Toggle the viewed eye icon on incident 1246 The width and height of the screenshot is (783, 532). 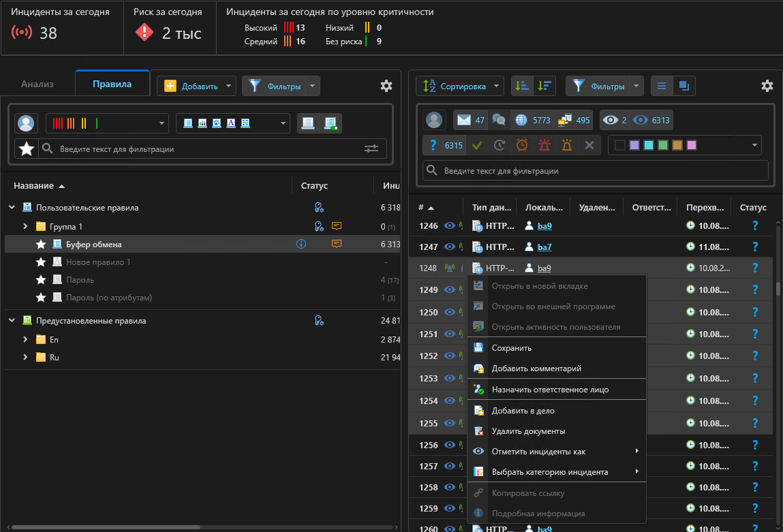tap(450, 225)
